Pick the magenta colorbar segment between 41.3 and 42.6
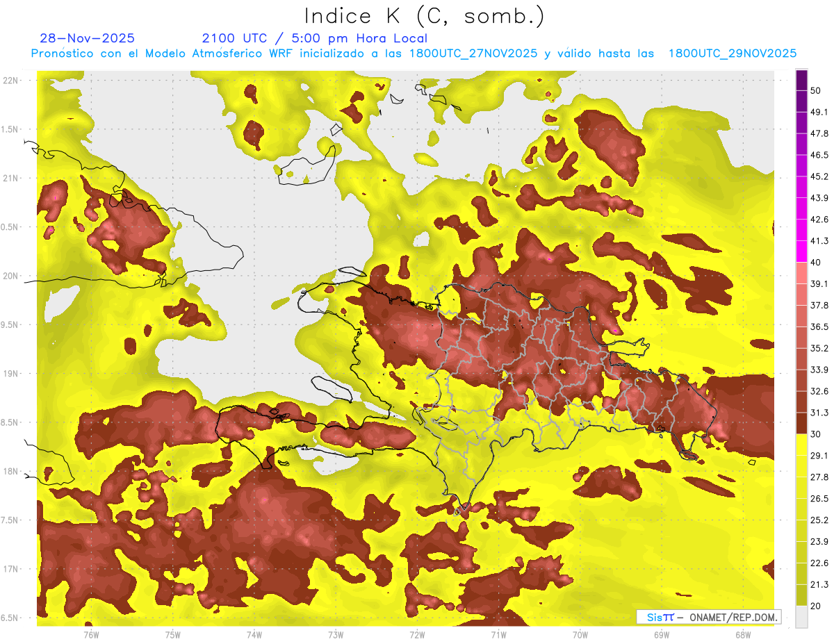 [x=801, y=231]
